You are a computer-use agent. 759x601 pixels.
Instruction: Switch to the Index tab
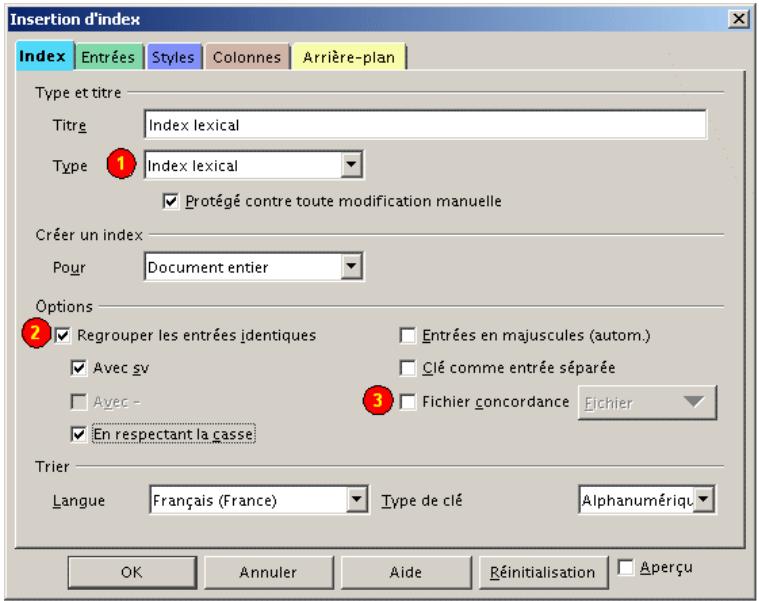45,56
